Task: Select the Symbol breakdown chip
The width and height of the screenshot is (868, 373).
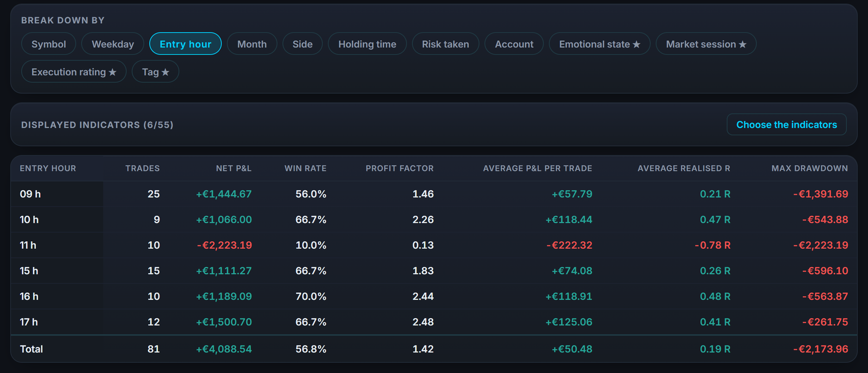Action: click(x=49, y=44)
